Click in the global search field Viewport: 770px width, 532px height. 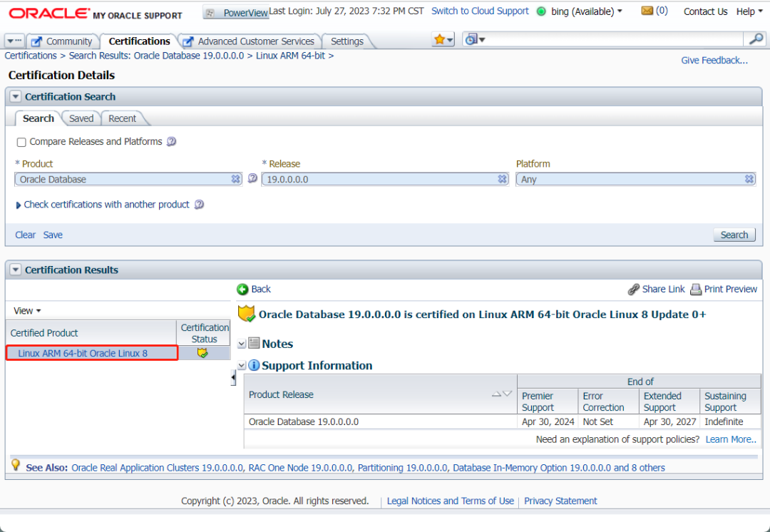[x=614, y=39]
